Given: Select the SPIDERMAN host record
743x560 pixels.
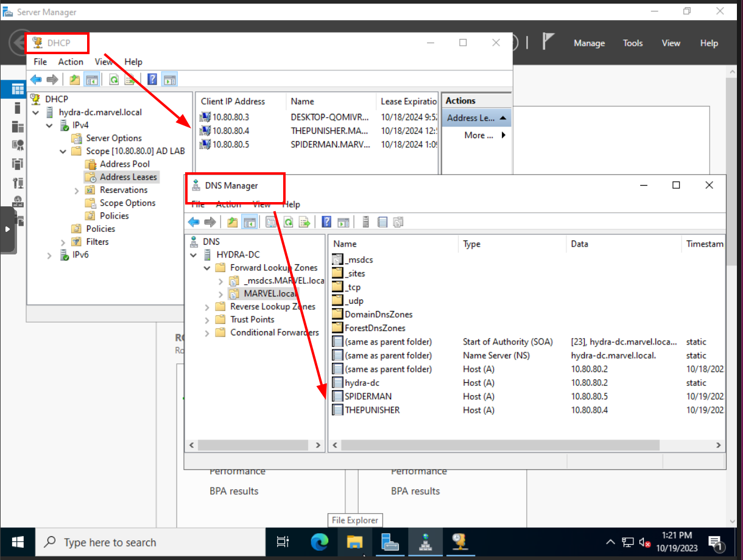Looking at the screenshot, I should point(368,396).
